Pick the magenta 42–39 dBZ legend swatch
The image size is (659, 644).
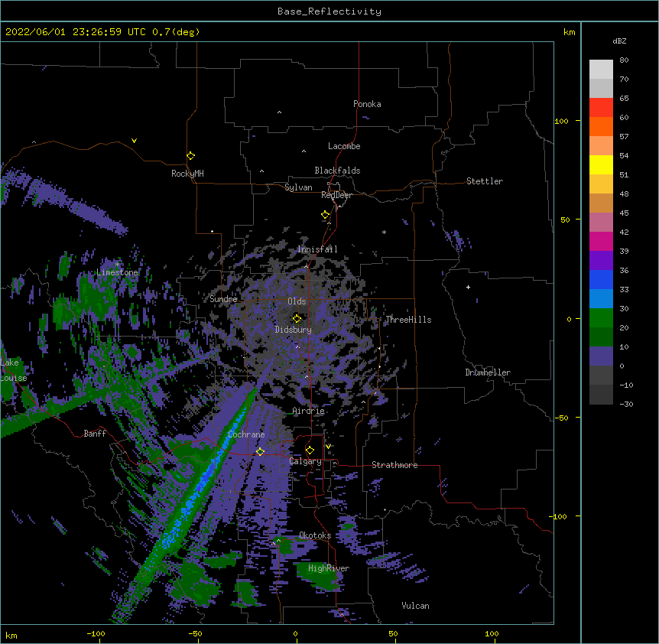click(601, 241)
